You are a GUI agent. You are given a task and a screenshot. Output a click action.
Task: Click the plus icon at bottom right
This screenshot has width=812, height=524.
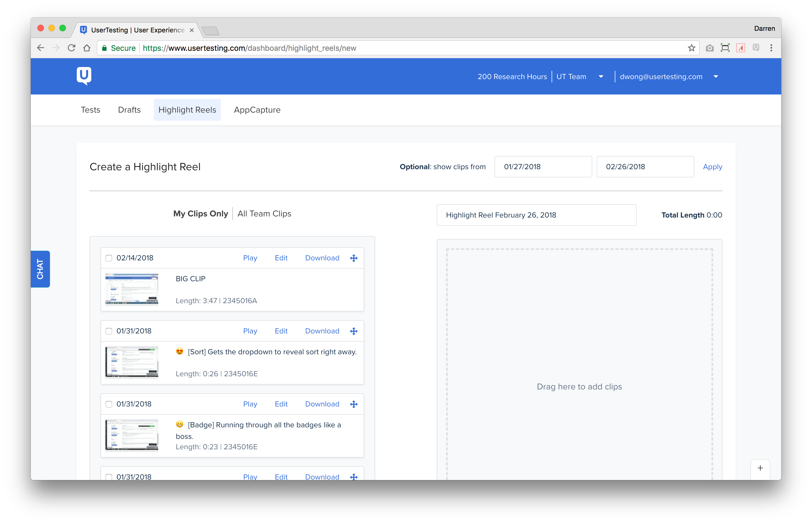click(x=760, y=468)
